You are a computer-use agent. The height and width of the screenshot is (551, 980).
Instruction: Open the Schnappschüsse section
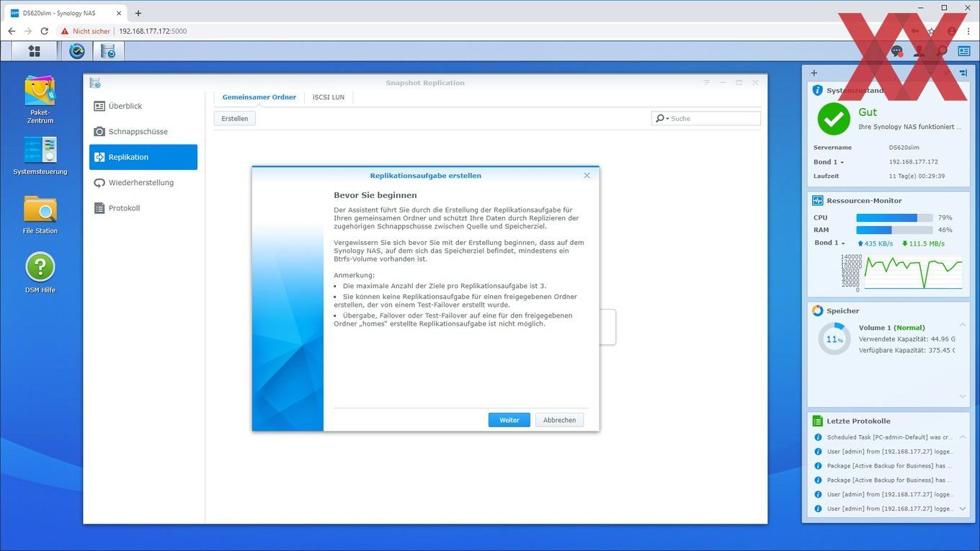click(143, 132)
